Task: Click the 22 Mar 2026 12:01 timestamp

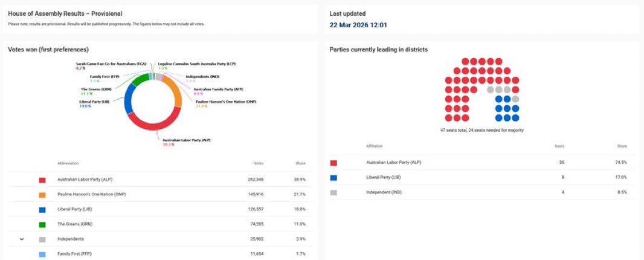Action: tap(358, 25)
